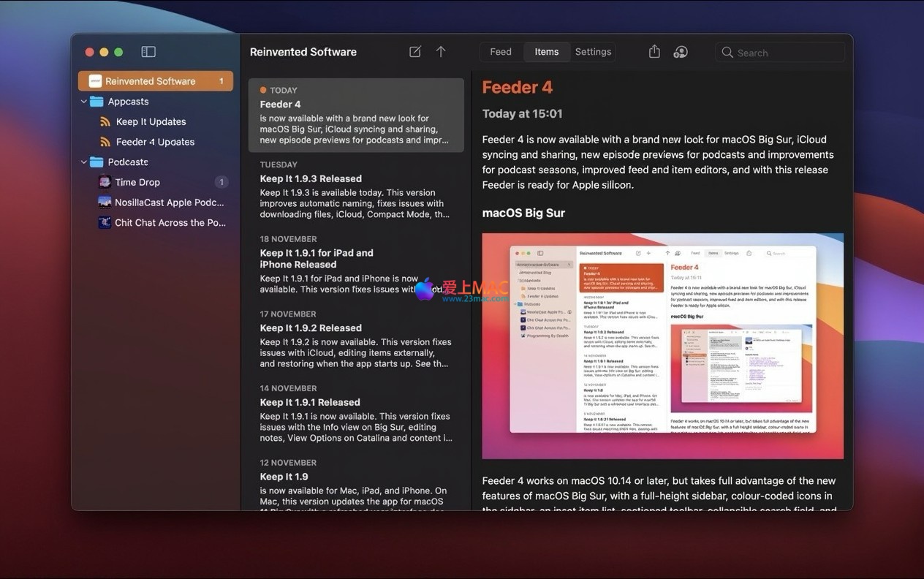The width and height of the screenshot is (924, 579).
Task: Click the macOS Big Sur screenshot image
Action: [x=662, y=346]
